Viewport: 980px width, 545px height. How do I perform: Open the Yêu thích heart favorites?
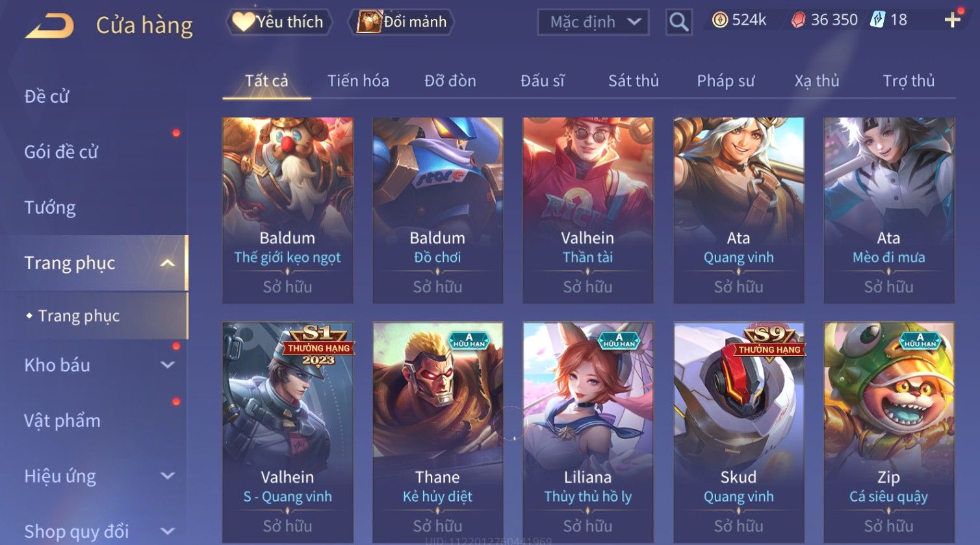[279, 22]
